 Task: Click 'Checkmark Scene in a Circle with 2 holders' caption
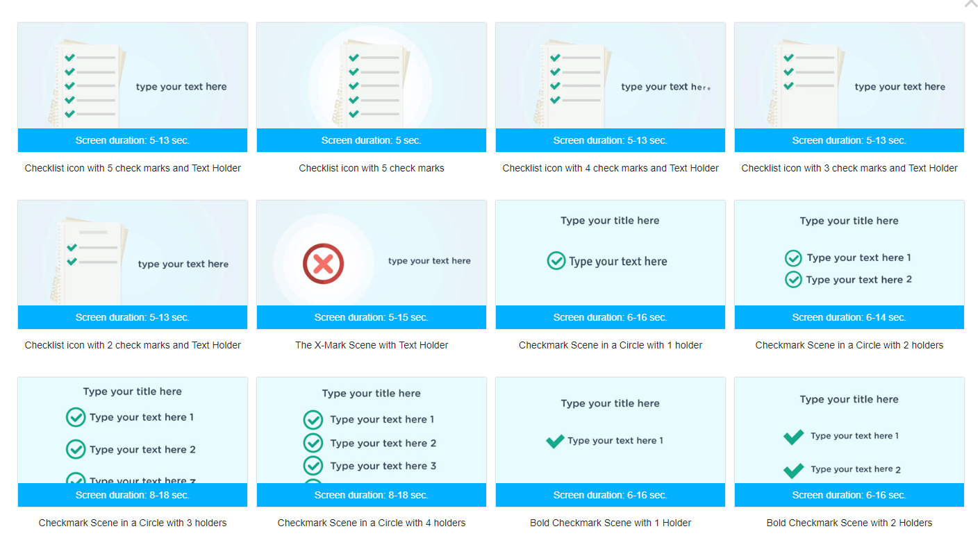[x=849, y=345]
